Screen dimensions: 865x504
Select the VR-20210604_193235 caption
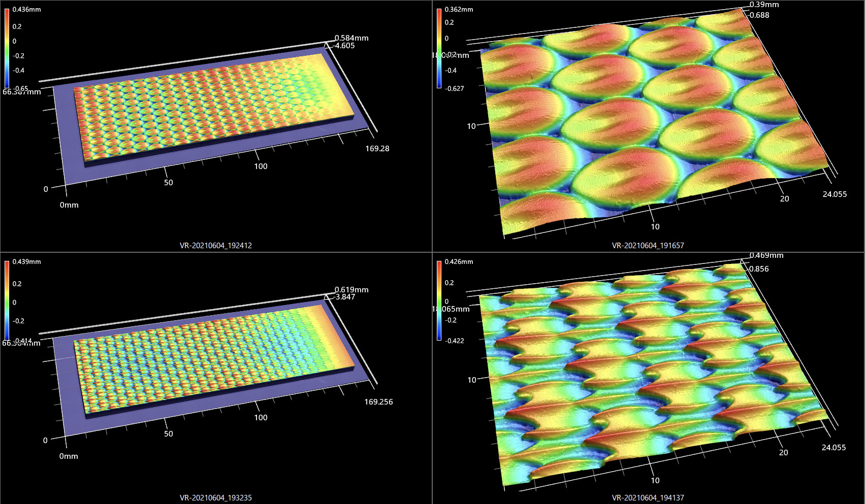tap(215, 498)
